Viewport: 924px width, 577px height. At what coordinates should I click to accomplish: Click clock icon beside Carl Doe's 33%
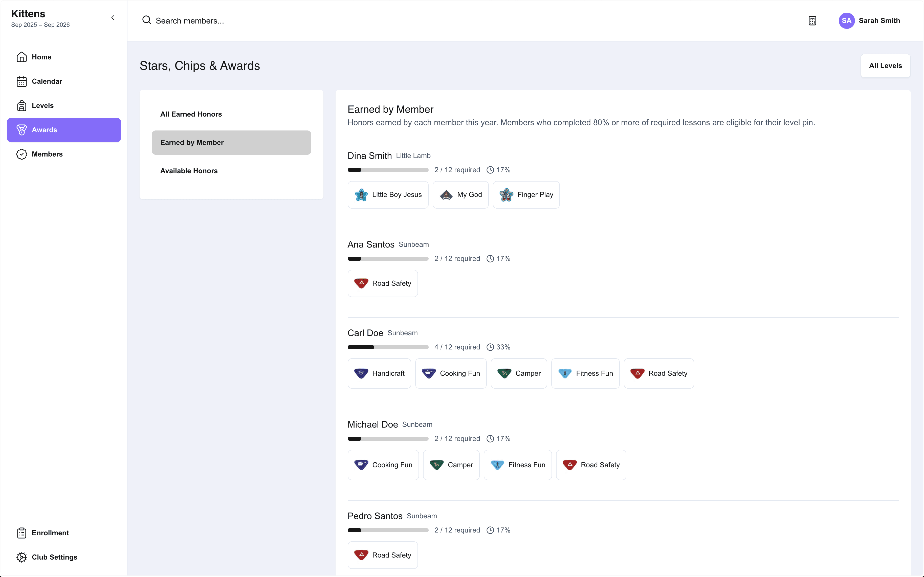(x=490, y=347)
